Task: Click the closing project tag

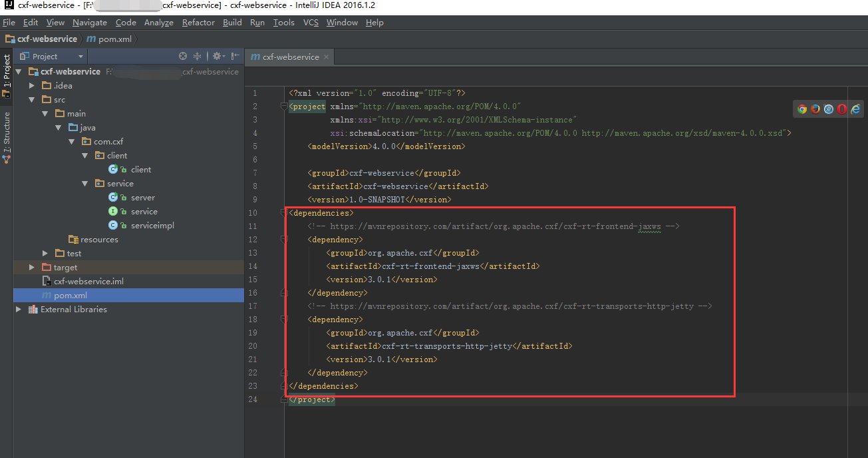Action: point(312,399)
